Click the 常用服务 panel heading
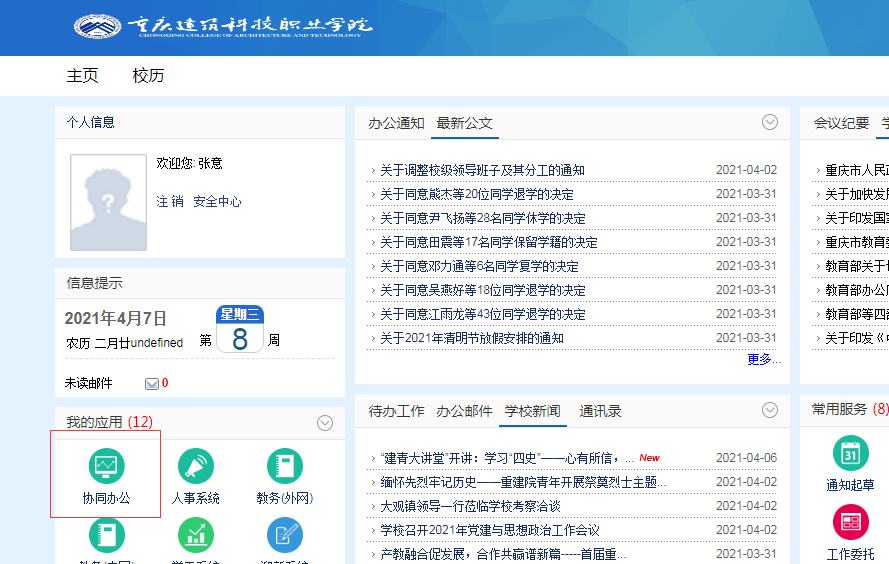 (839, 409)
